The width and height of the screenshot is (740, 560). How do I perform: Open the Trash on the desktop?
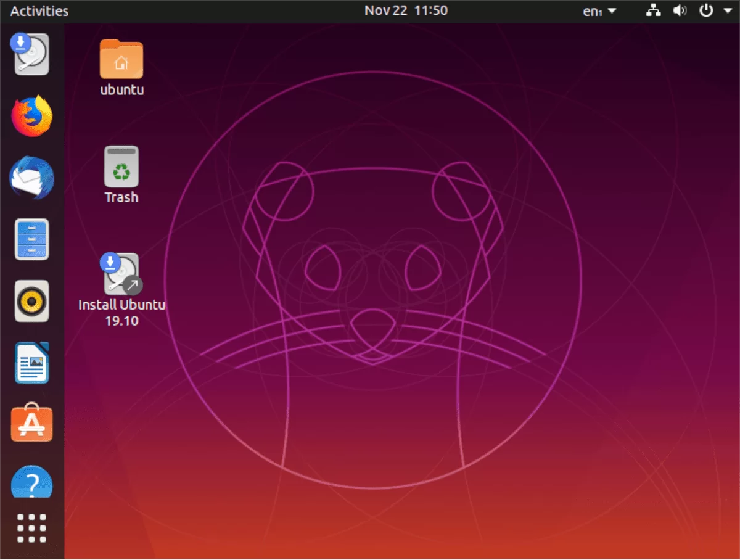(x=121, y=165)
